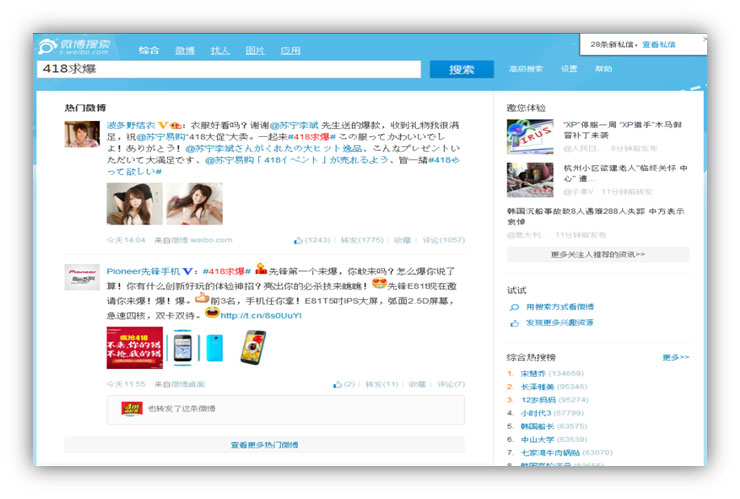Open Pioneer account avatar
Image resolution: width=740 pixels, height=499 pixels.
pyautogui.click(x=81, y=277)
